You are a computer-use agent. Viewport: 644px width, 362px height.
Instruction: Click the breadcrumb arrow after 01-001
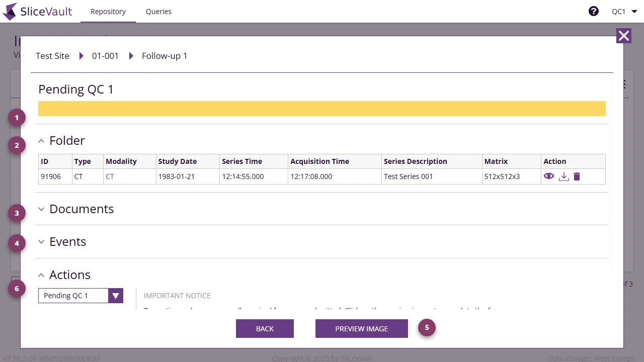pyautogui.click(x=131, y=56)
